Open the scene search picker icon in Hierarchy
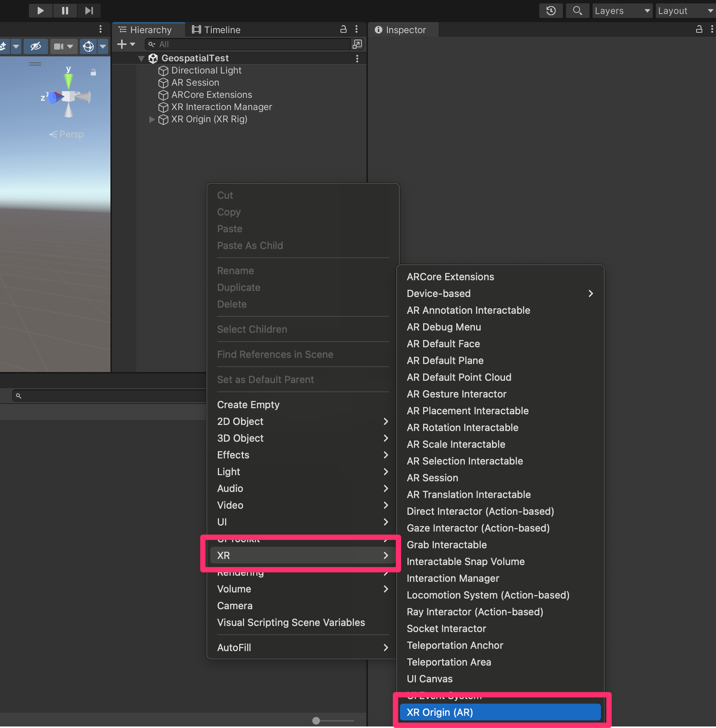The width and height of the screenshot is (716, 728). [x=357, y=44]
